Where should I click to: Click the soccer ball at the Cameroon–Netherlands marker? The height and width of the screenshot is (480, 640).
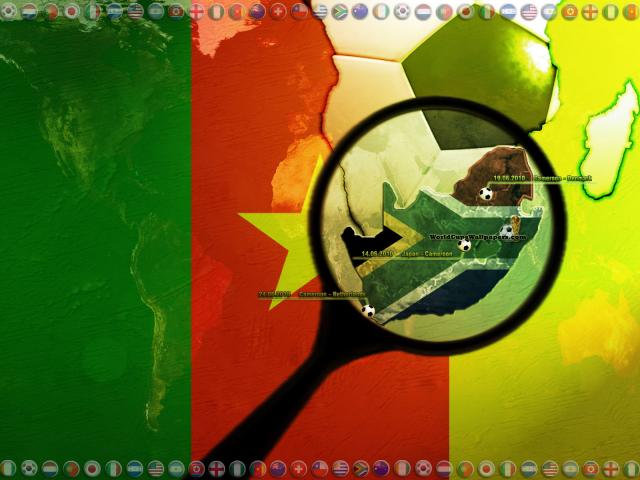[x=369, y=310]
